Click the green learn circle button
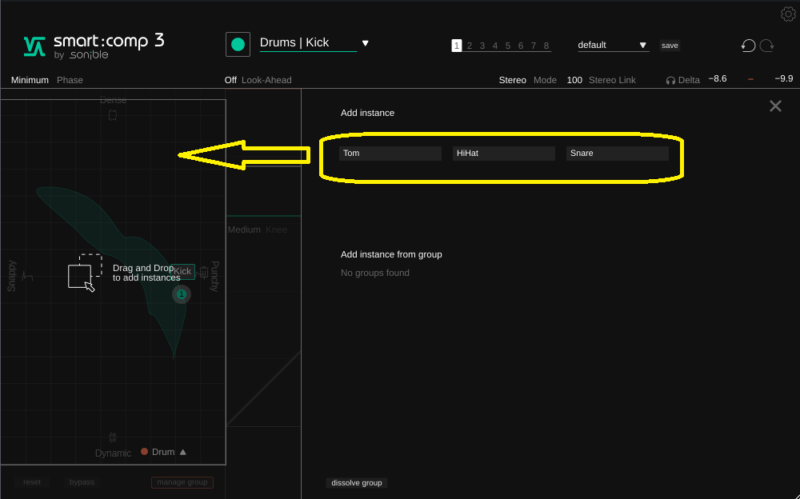Viewport: 800px width, 499px height. point(238,44)
